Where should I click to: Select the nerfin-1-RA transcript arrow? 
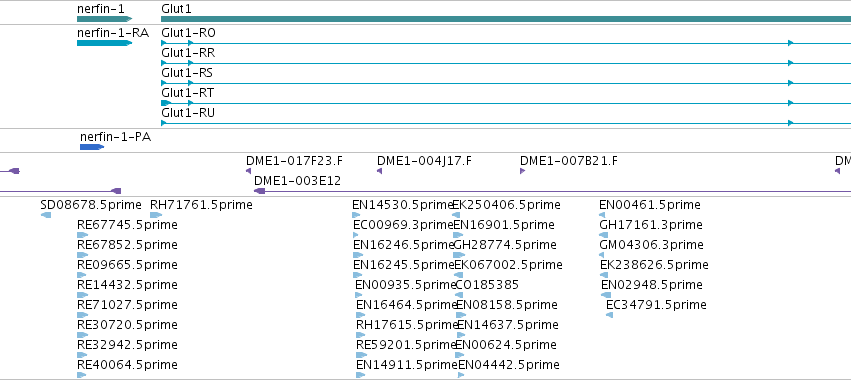click(x=104, y=43)
